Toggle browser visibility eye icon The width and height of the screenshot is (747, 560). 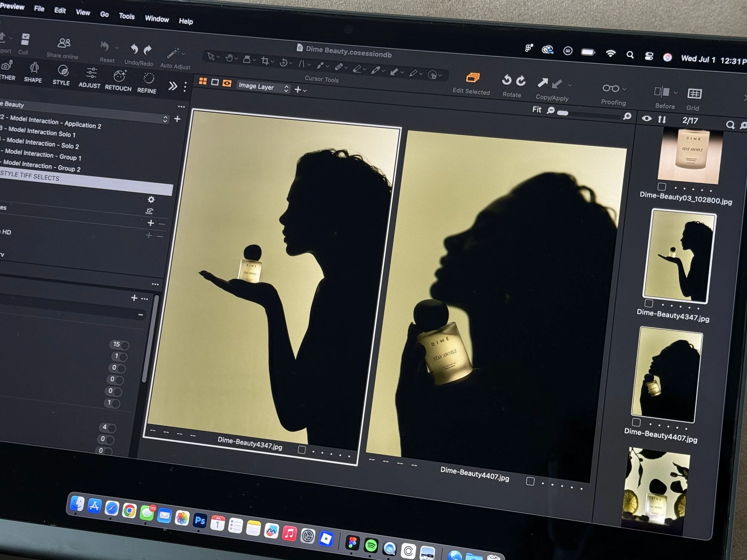tap(646, 119)
